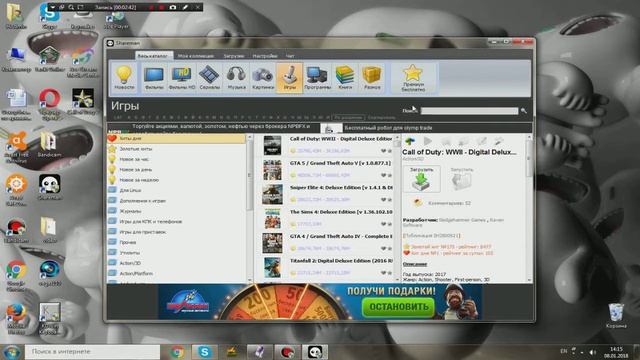The image size is (640, 360).
Task: Open the Картинки camera category
Action: pos(263,78)
